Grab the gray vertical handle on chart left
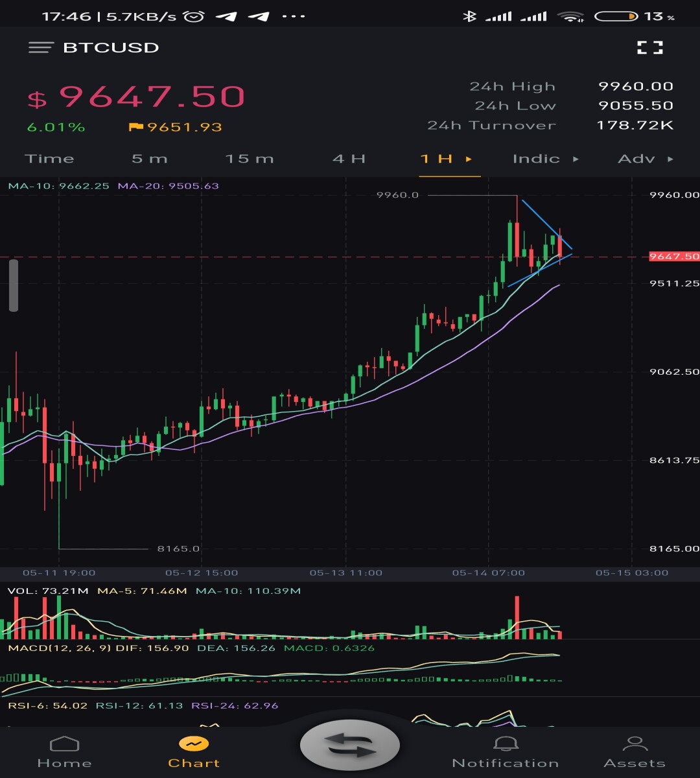 (14, 285)
